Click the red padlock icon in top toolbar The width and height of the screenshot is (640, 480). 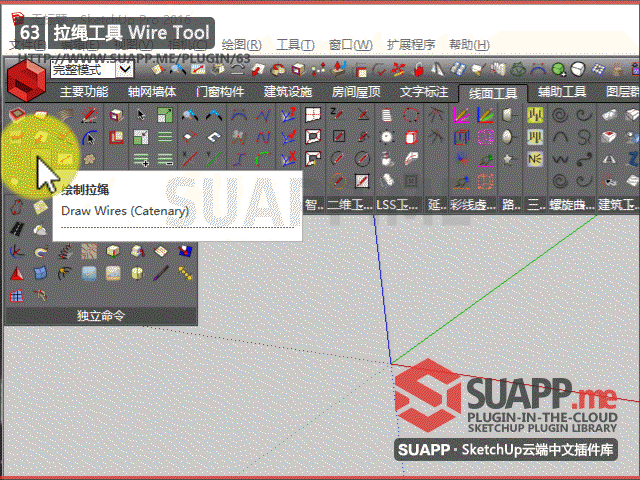(x=418, y=69)
